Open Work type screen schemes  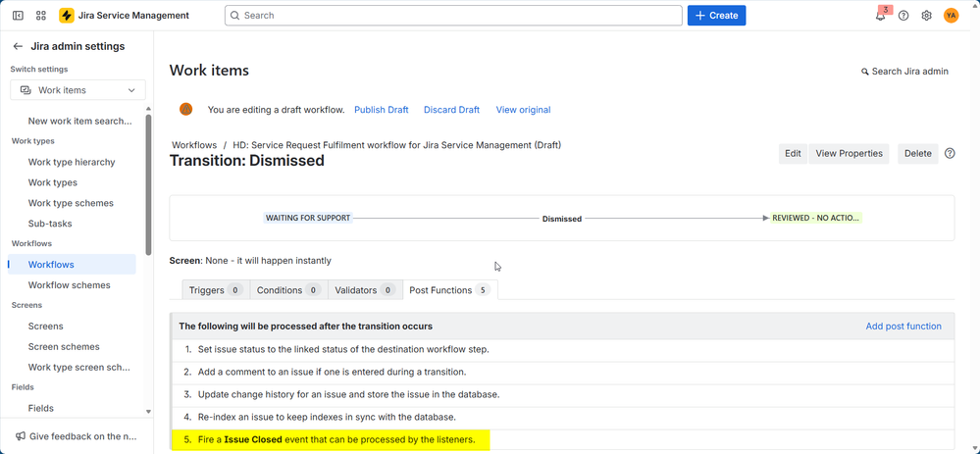click(x=78, y=367)
